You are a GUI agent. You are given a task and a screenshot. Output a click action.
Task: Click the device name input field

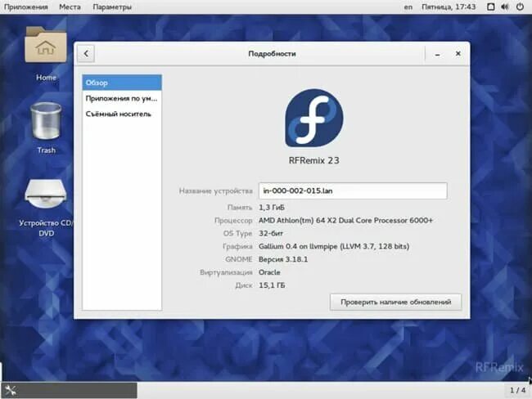coord(353,191)
